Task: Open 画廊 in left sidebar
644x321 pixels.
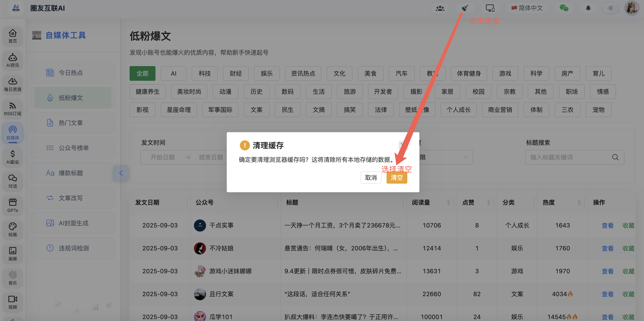Action: point(13,254)
